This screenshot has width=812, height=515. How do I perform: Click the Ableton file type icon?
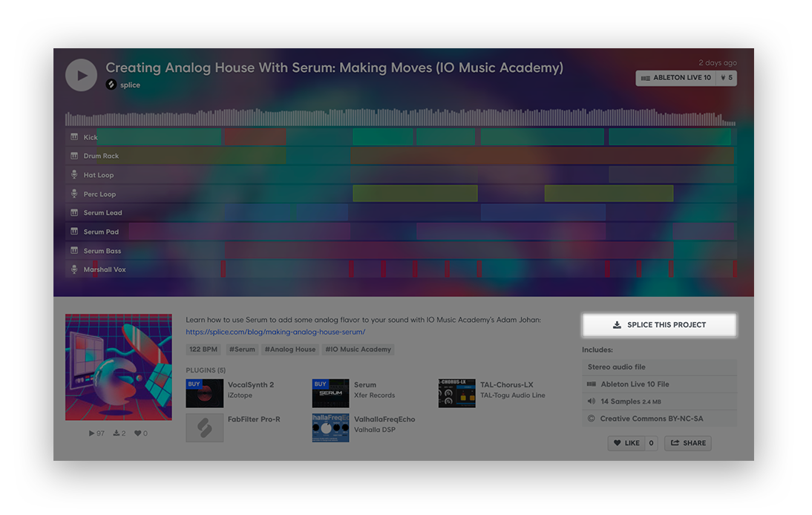tap(591, 384)
